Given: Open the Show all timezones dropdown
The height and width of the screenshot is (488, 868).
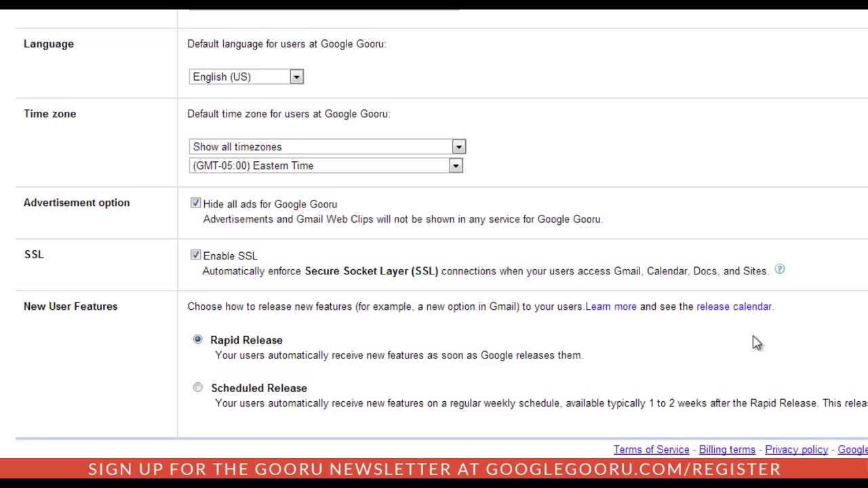Looking at the screenshot, I should tap(328, 146).
